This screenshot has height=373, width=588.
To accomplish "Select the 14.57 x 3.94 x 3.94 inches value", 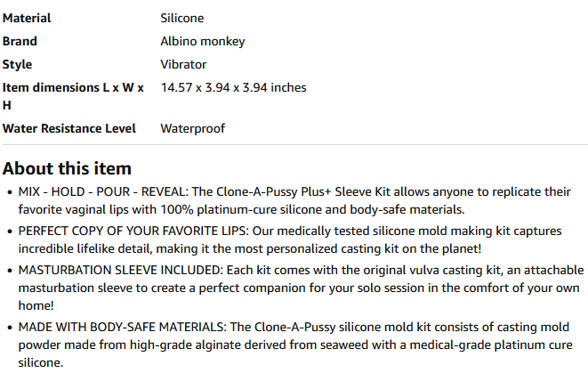I will pyautogui.click(x=233, y=87).
